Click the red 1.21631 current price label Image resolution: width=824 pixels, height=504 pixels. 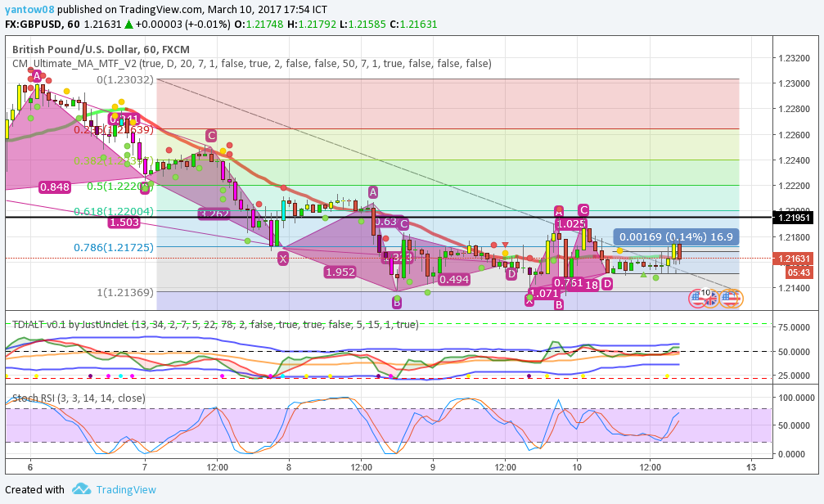794,259
